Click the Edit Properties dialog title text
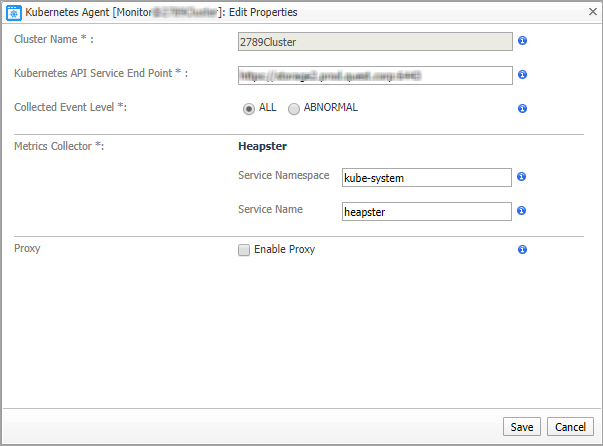 tap(256, 12)
